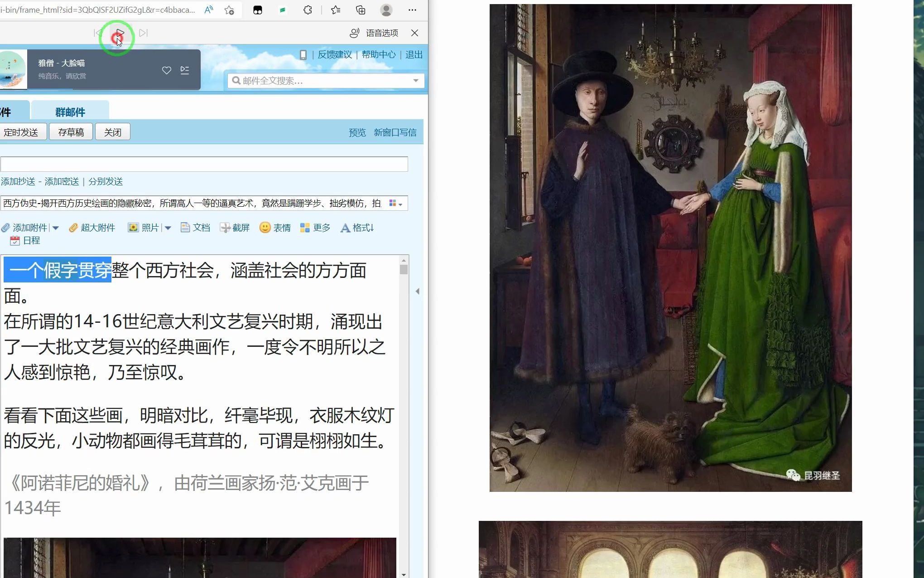This screenshot has width=924, height=578.
Task: Click the black mask extension icon
Action: (x=257, y=10)
